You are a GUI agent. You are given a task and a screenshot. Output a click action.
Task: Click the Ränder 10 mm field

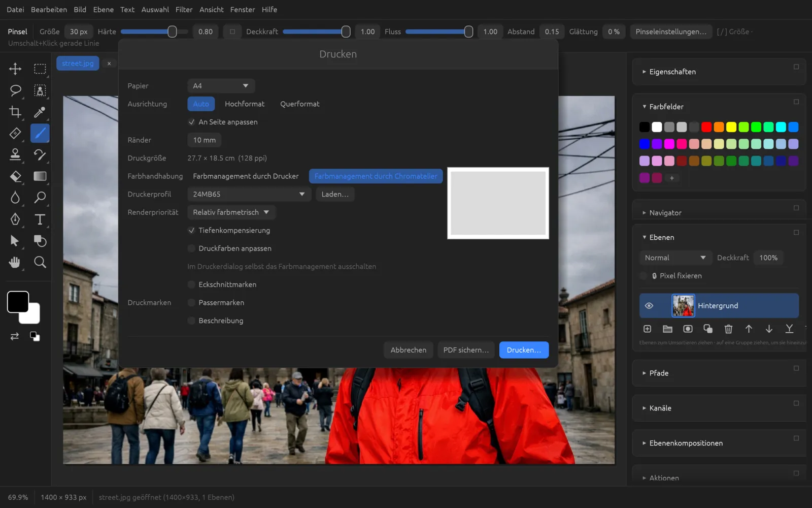pos(204,140)
